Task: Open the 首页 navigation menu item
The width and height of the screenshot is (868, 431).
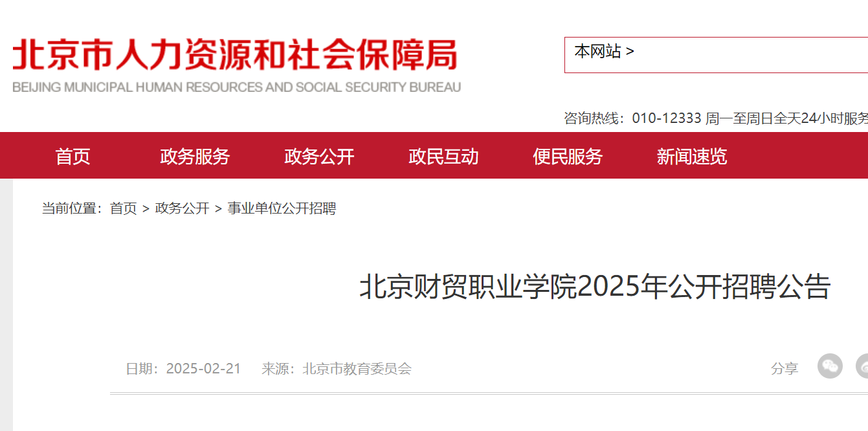Action: [x=73, y=156]
